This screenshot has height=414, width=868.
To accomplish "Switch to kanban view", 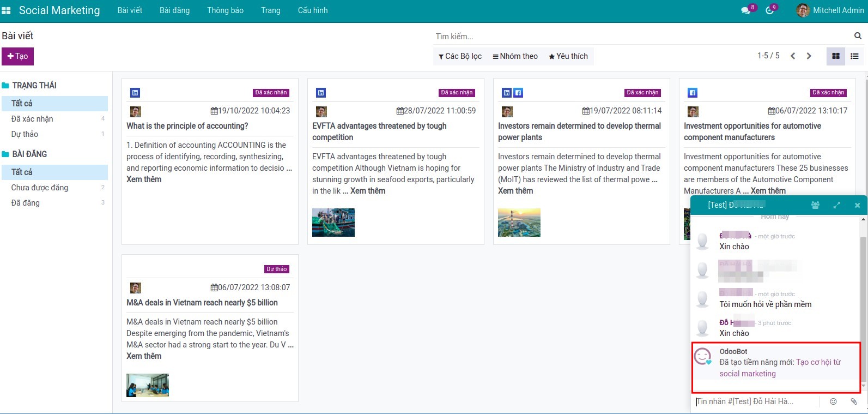I will [836, 56].
